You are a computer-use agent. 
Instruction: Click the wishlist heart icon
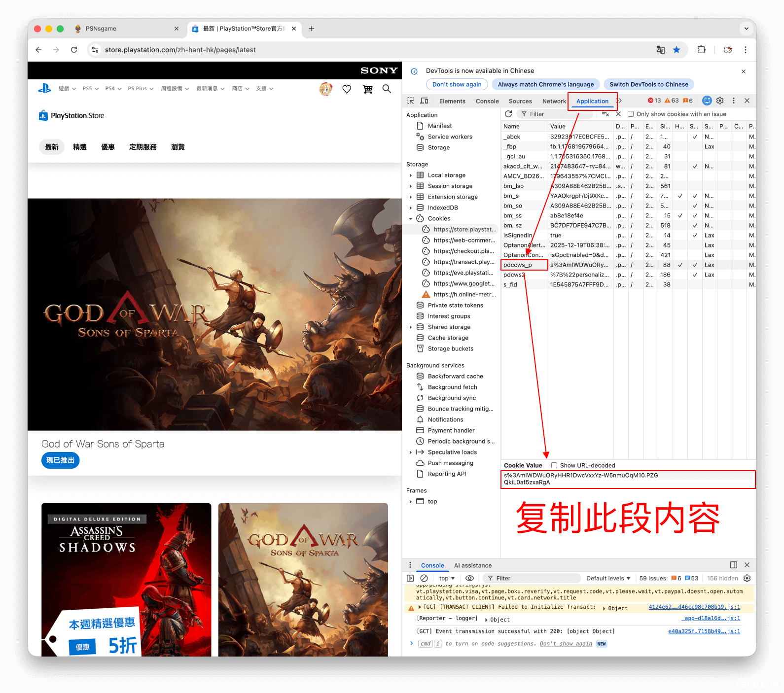[347, 89]
